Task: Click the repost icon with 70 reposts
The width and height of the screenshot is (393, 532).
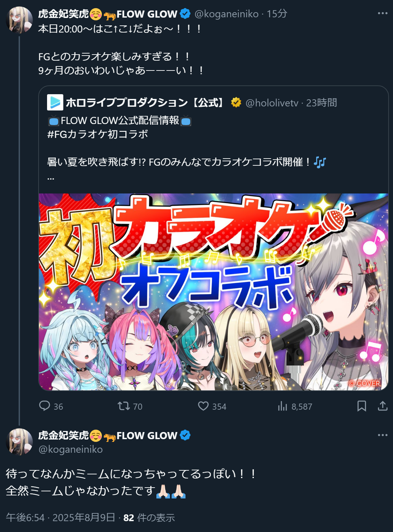Action: click(124, 406)
